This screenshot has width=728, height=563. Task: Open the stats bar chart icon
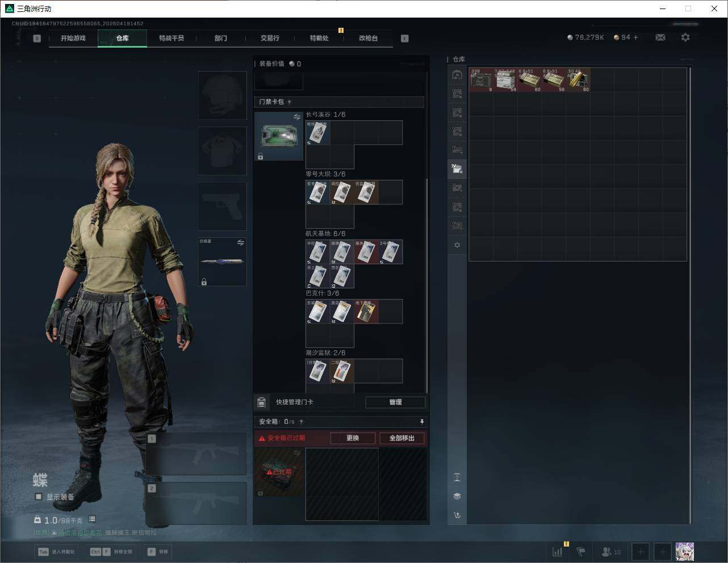click(x=558, y=551)
